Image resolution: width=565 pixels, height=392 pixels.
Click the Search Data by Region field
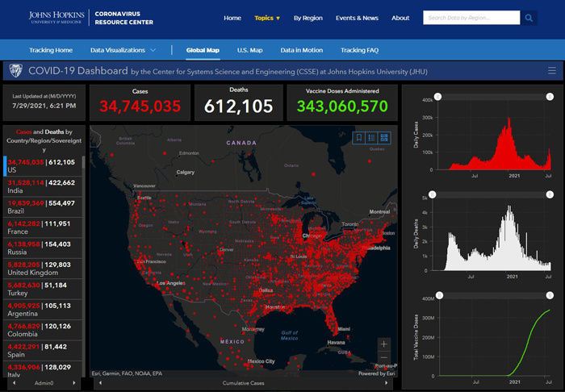coord(471,18)
